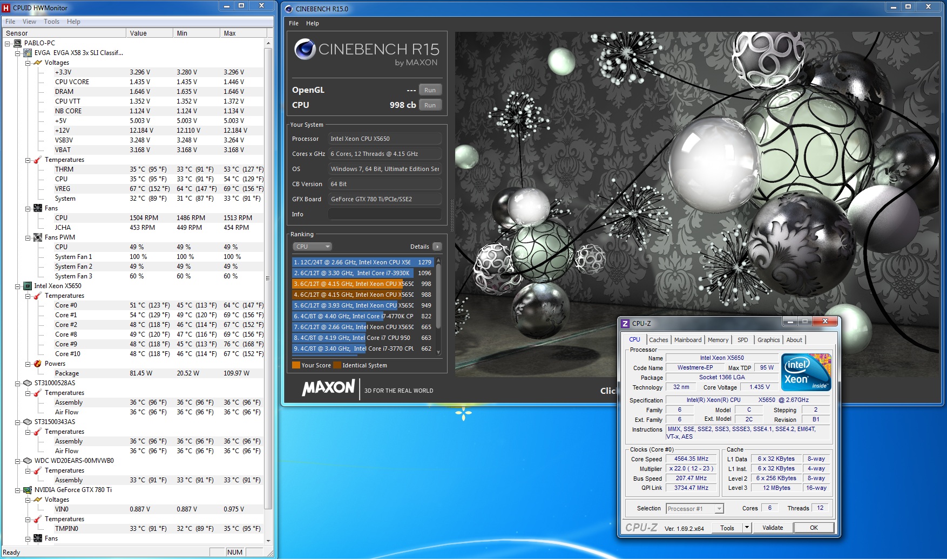
Task: Click the NVIDIA GeForce GTX 780 Ti card icon
Action: click(x=28, y=490)
